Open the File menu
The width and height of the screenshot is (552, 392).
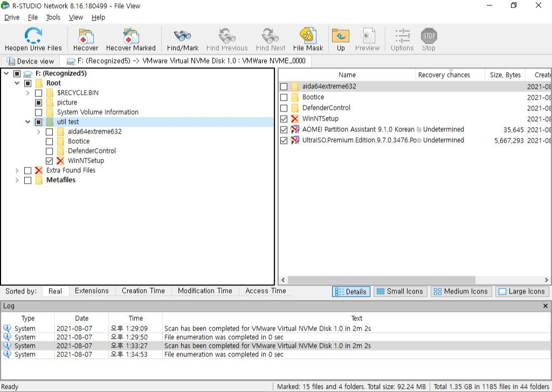[33, 17]
